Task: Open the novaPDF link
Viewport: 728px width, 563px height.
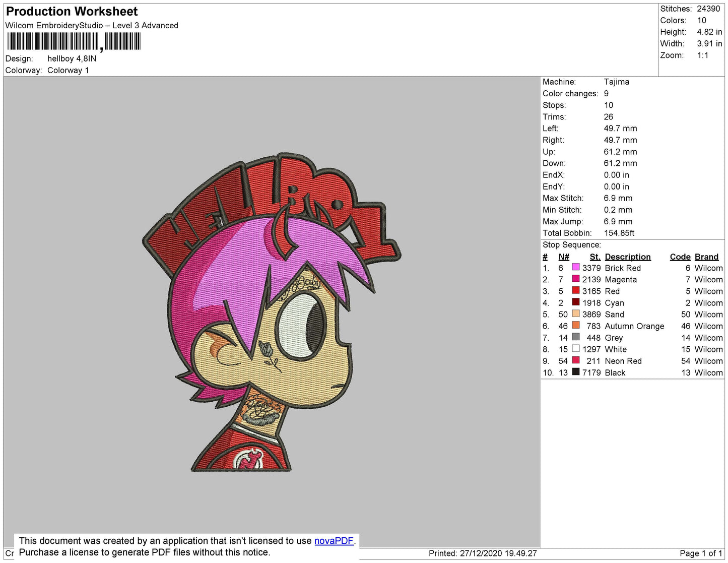Action: point(334,541)
